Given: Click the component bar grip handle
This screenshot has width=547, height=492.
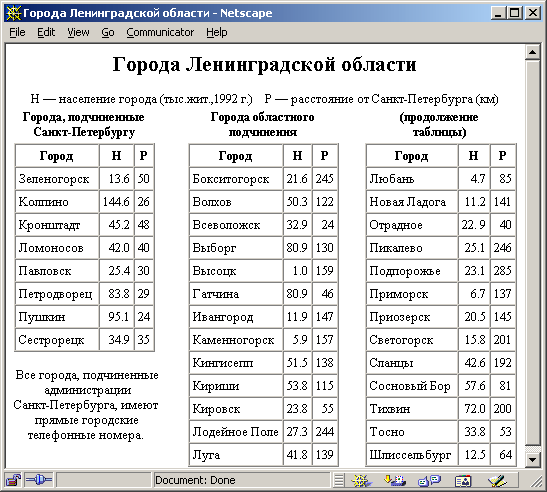Looking at the screenshot, I should point(338,480).
